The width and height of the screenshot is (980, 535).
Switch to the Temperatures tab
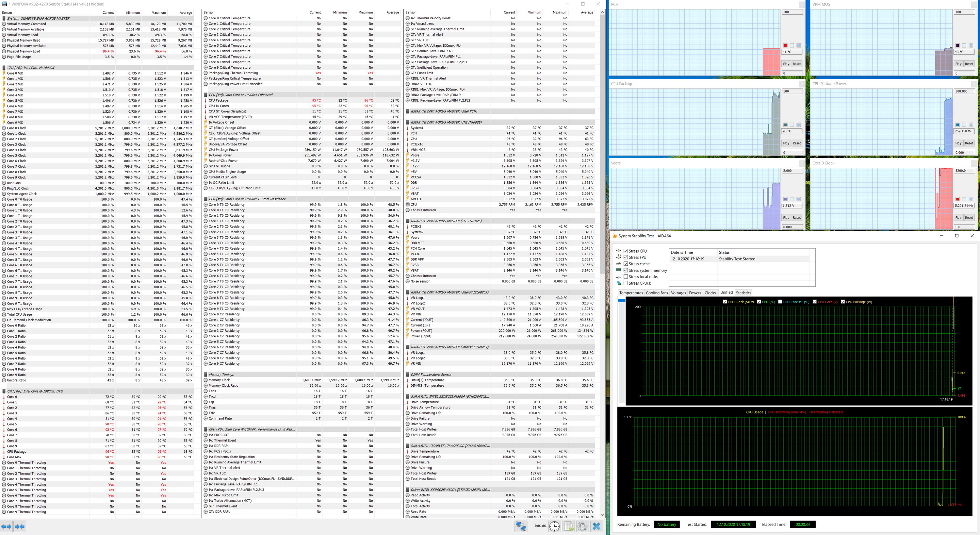(631, 293)
